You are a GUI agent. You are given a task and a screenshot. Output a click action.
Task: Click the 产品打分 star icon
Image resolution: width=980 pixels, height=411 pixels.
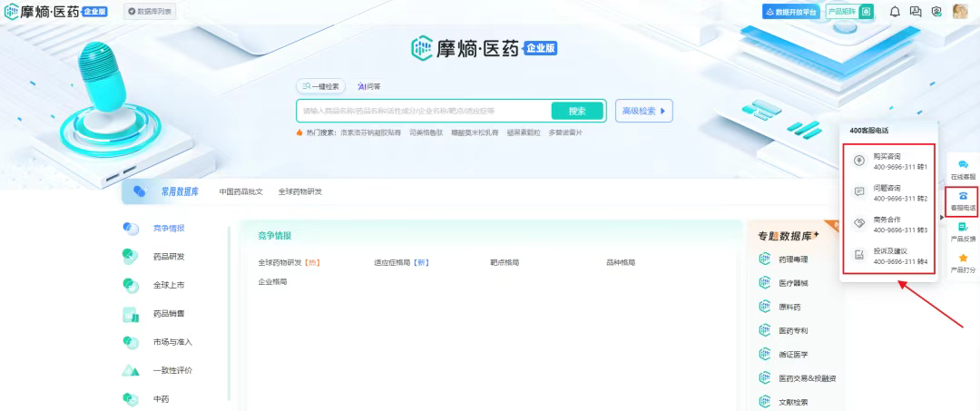(x=963, y=258)
